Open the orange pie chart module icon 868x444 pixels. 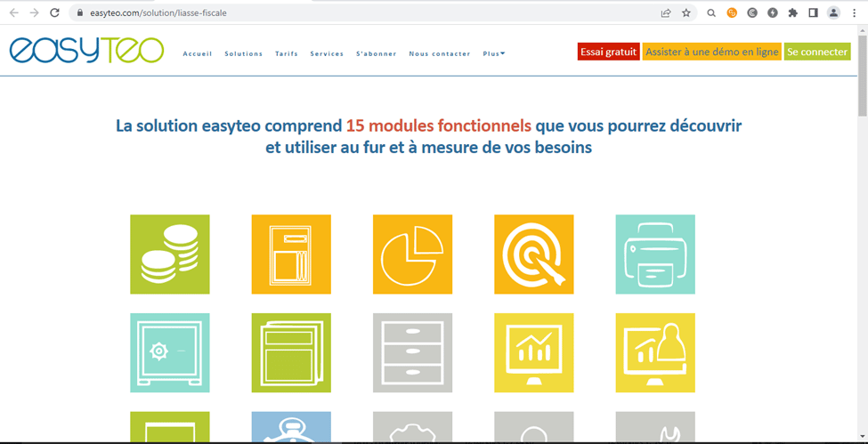(412, 254)
